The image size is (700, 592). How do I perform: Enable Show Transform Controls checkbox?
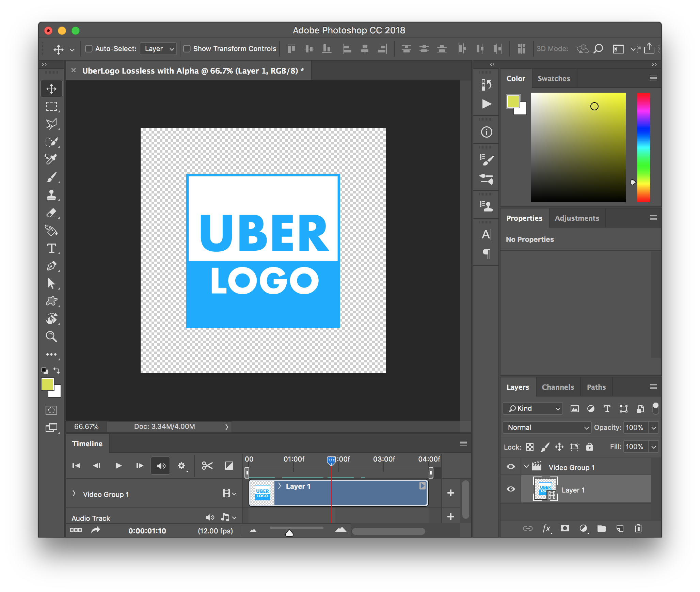point(187,49)
